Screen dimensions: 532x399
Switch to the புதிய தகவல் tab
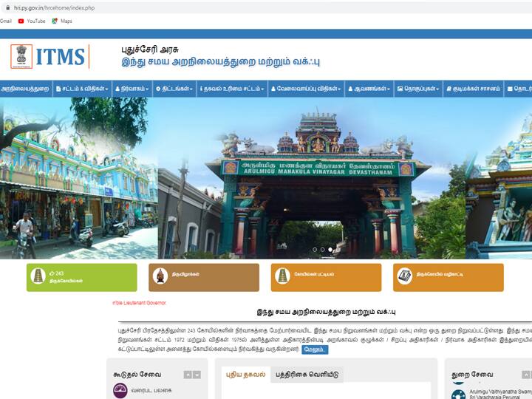pyautogui.click(x=245, y=374)
